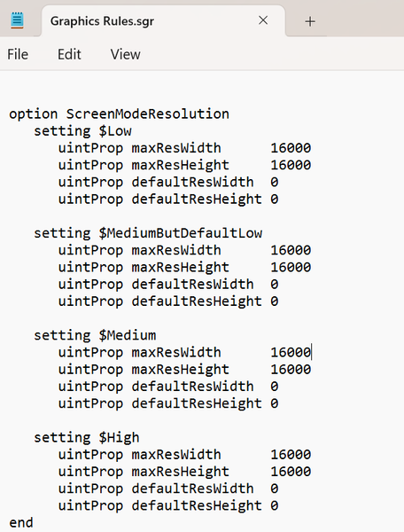The image size is (404, 532).
Task: Open the Edit menu
Action: coord(69,54)
